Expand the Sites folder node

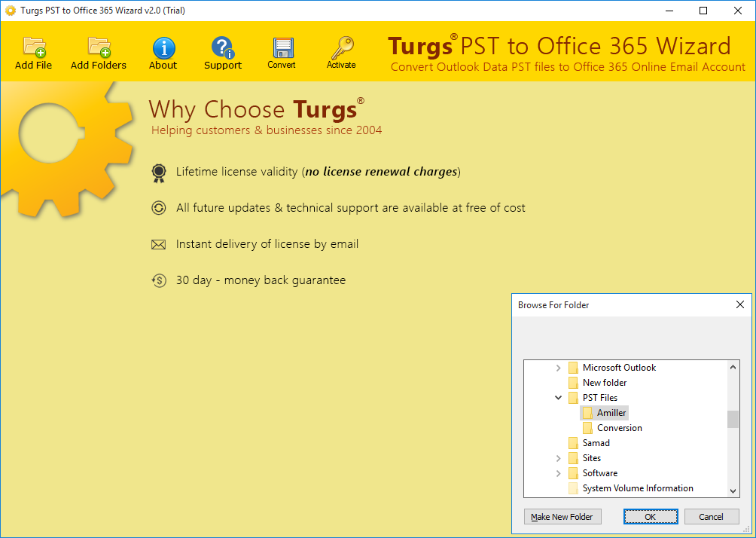pos(558,458)
